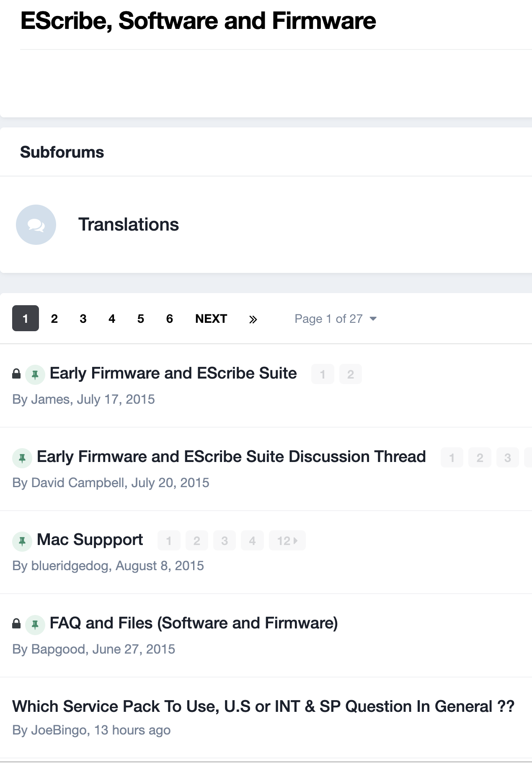
Task: Click the Translations subforum chat bubble icon
Action: 36,225
